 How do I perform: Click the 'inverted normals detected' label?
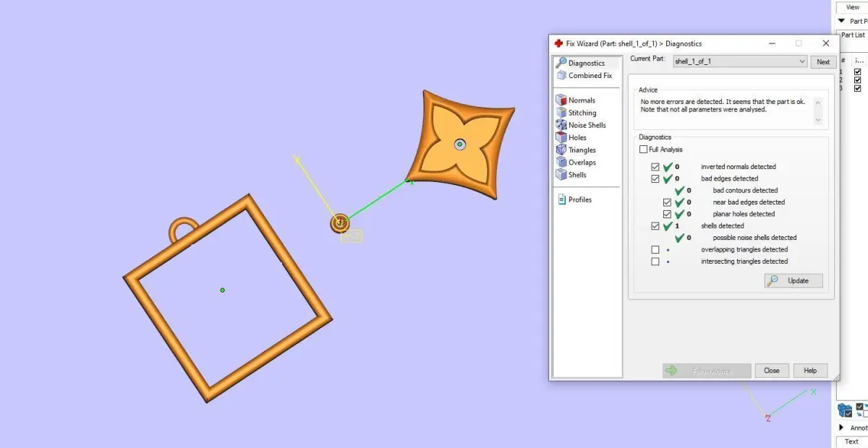click(738, 167)
